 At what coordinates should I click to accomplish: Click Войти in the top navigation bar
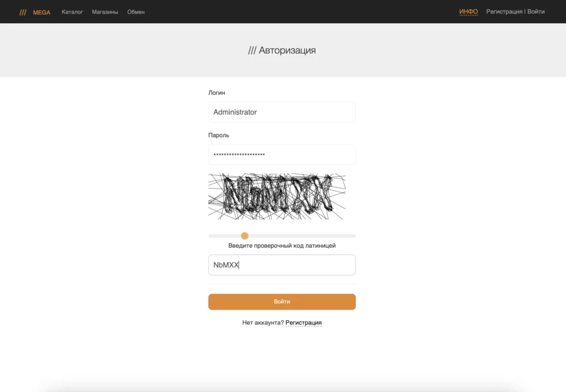tap(536, 12)
